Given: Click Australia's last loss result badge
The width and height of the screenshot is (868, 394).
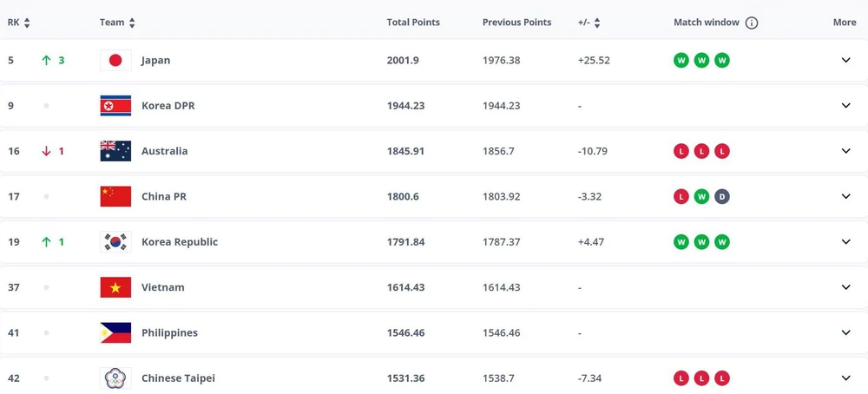Looking at the screenshot, I should [x=722, y=151].
